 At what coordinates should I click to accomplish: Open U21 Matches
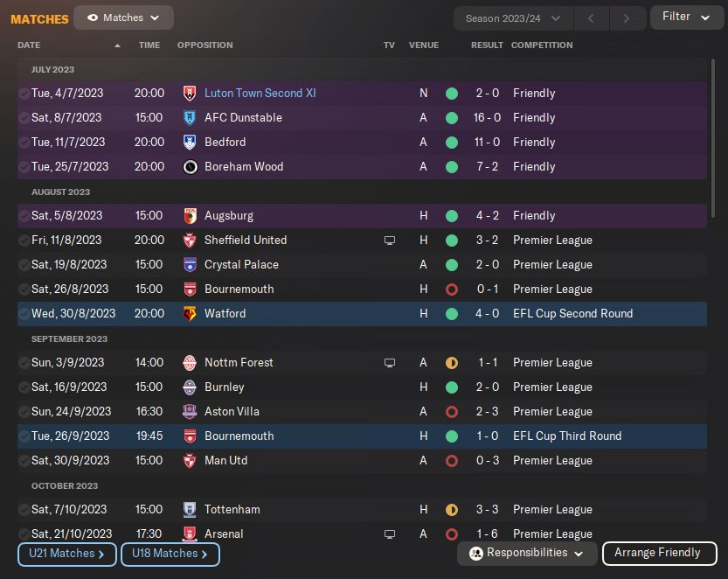[66, 554]
